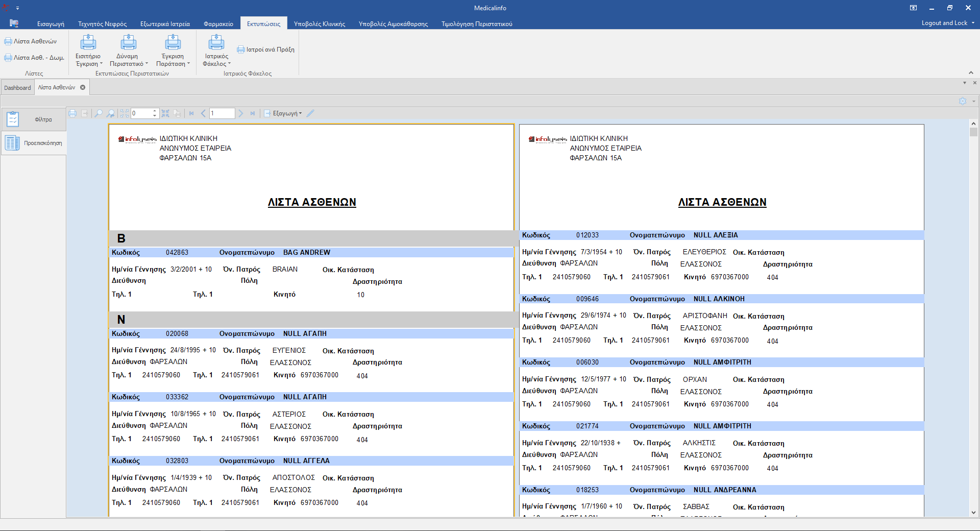Click Logout and Lock

(944, 23)
